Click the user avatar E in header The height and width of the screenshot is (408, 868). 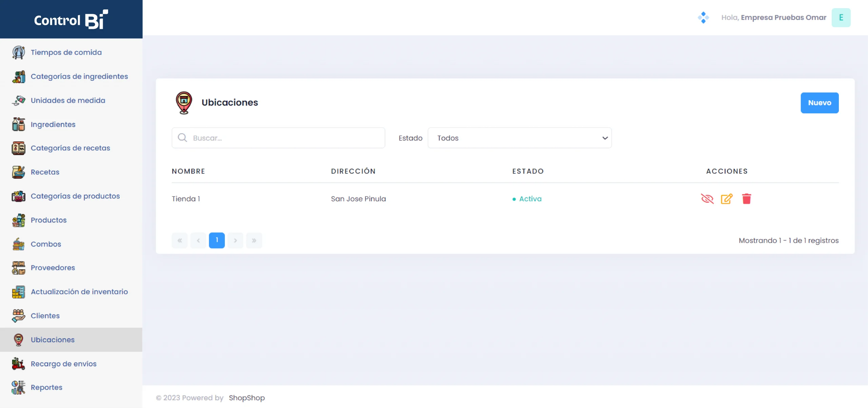click(841, 18)
